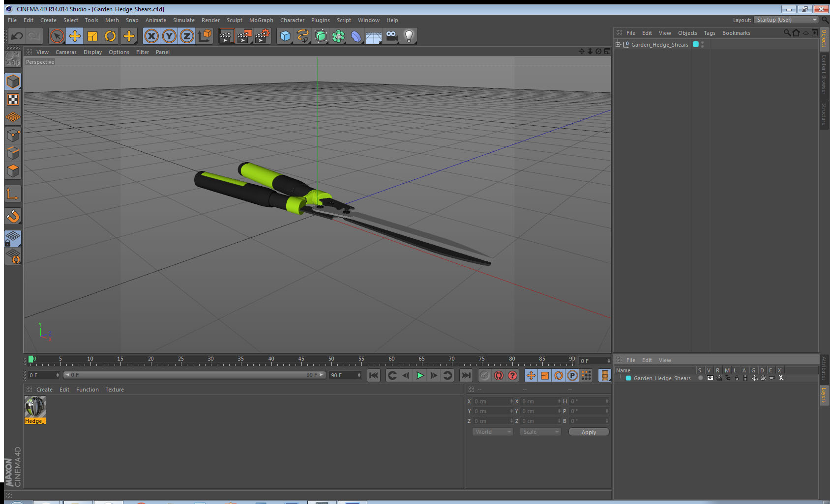This screenshot has width=830, height=504.
Task: Open the File menu in main menu bar
Action: (12, 20)
